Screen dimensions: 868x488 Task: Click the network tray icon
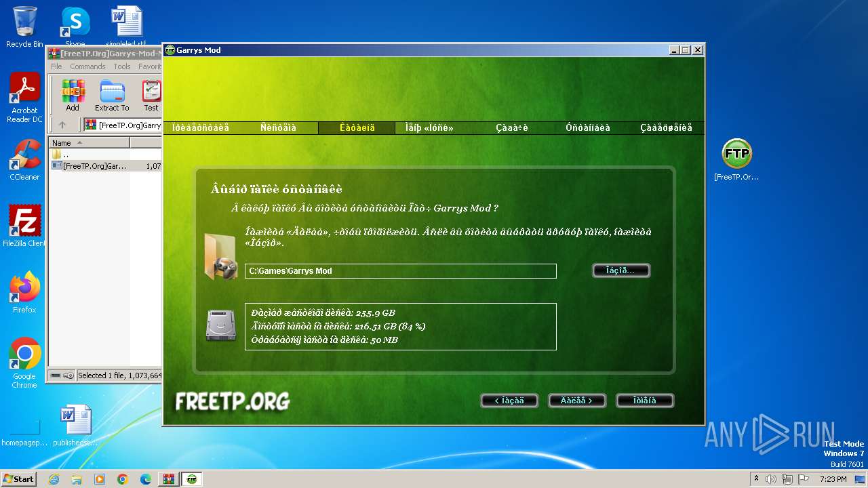point(788,479)
